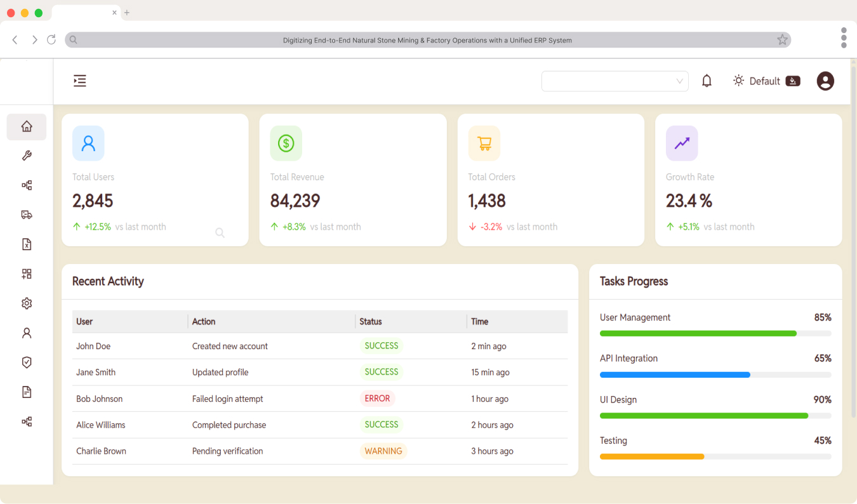This screenshot has height=504, width=857.
Task: Open the user profile avatar
Action: (x=825, y=81)
